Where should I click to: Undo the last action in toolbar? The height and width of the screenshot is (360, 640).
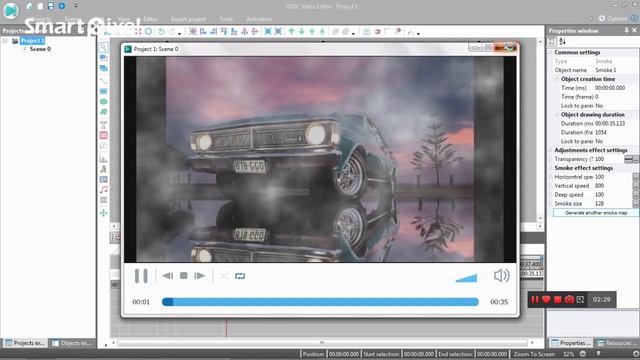(162, 31)
